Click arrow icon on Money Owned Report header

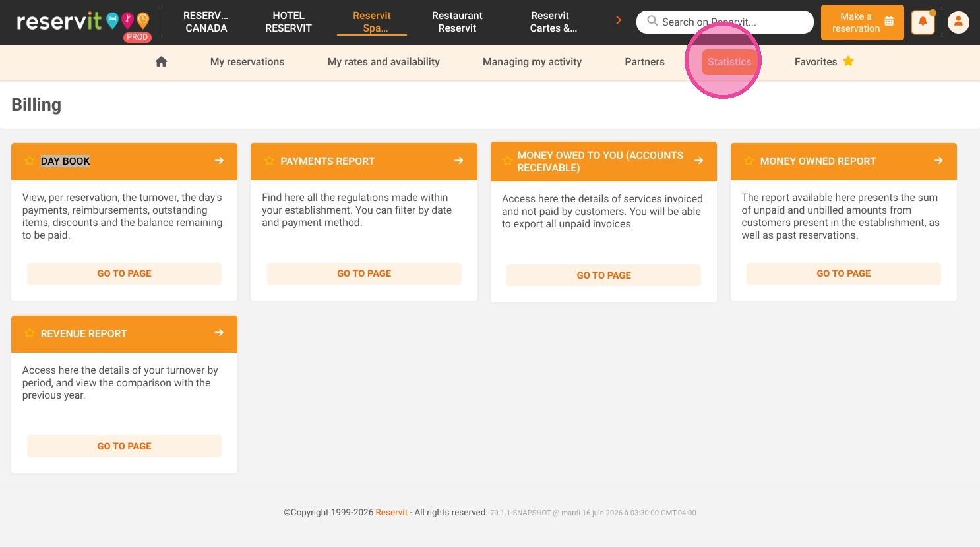[938, 161]
